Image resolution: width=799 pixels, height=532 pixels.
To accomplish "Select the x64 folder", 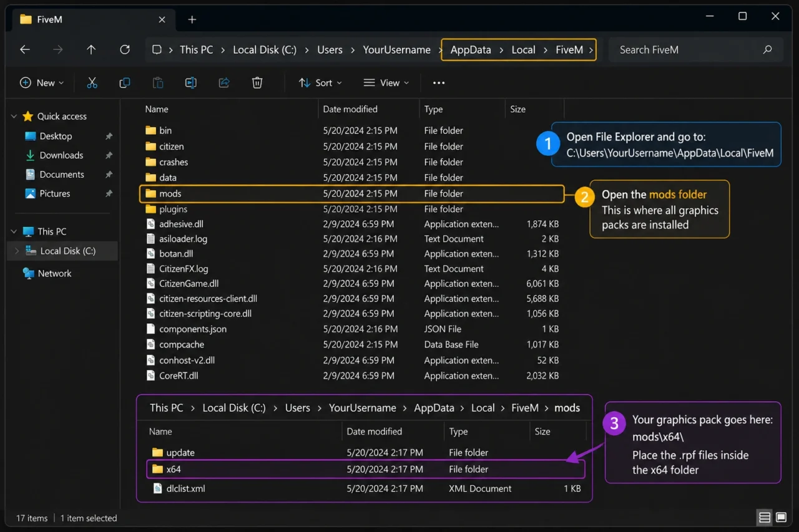I will click(365, 469).
